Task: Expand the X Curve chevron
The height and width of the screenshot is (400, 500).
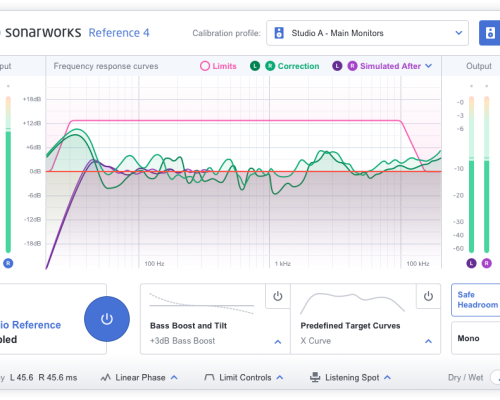Action: point(428,341)
